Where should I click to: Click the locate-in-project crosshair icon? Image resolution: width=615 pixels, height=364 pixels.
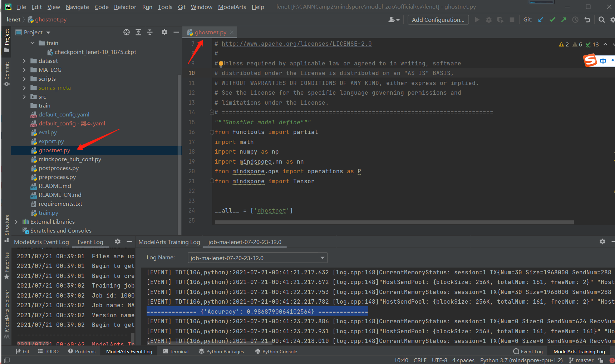[x=127, y=32]
